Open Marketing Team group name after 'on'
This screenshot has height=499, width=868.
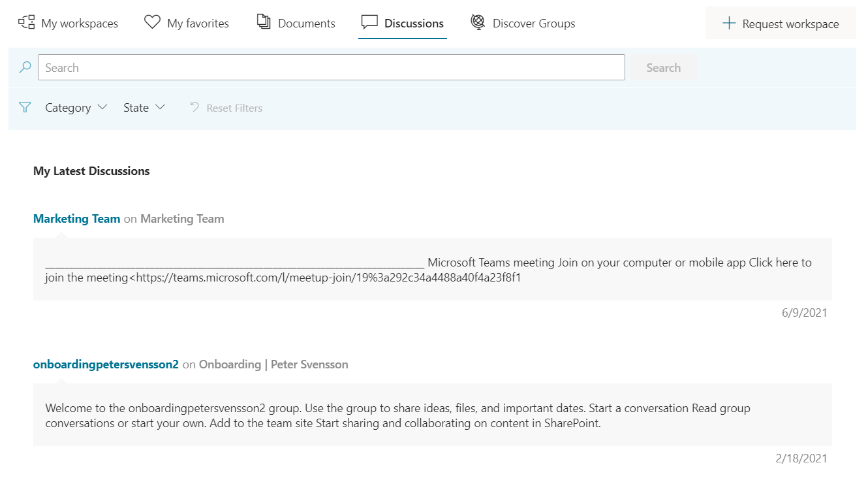tap(182, 219)
